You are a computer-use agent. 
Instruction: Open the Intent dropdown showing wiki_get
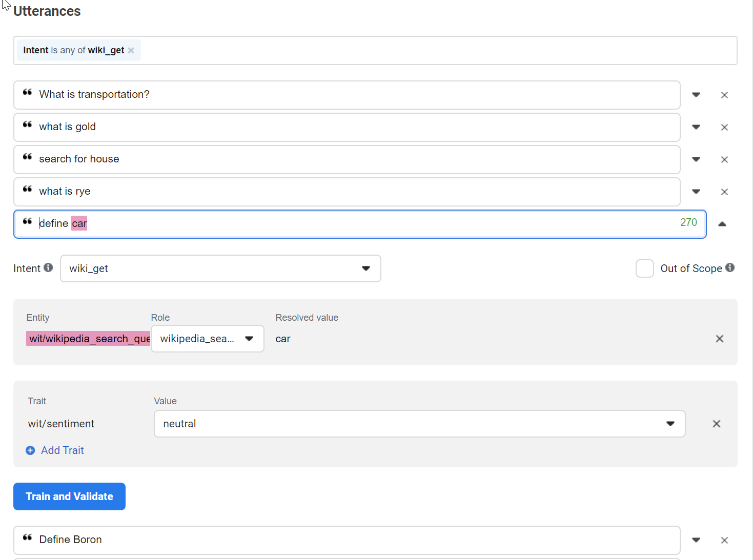pyautogui.click(x=366, y=268)
